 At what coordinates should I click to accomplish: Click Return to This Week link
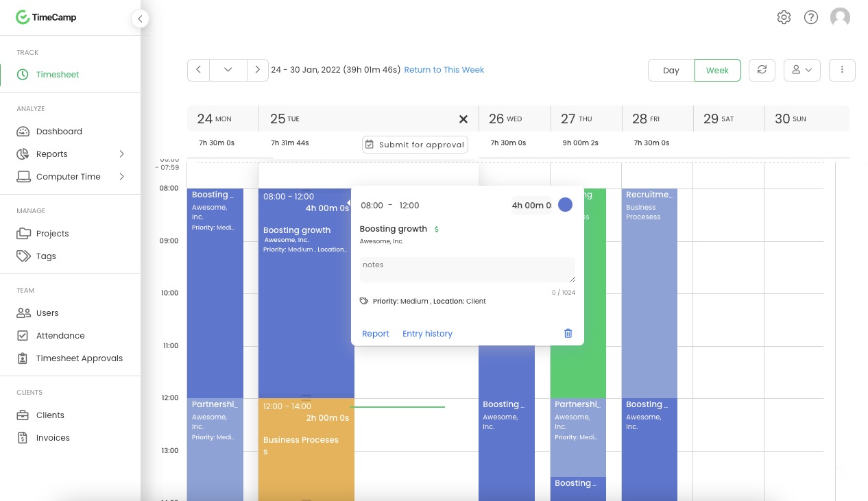click(x=444, y=70)
